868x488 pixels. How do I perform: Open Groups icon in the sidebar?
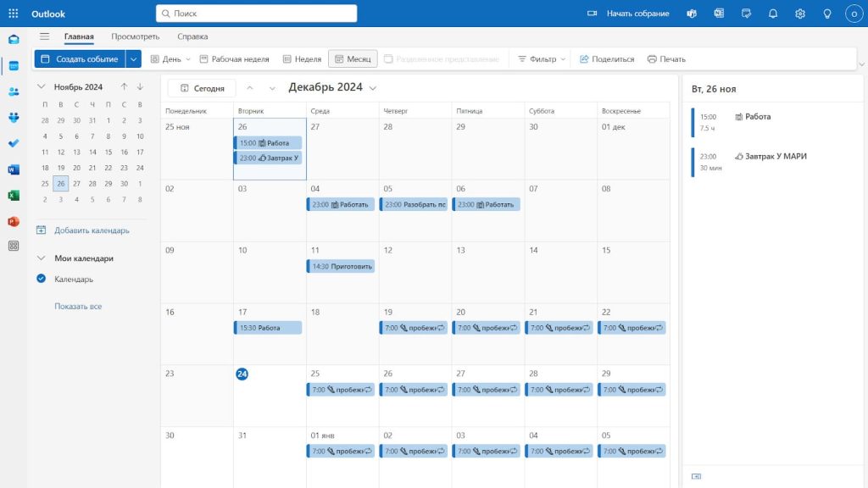[14, 117]
